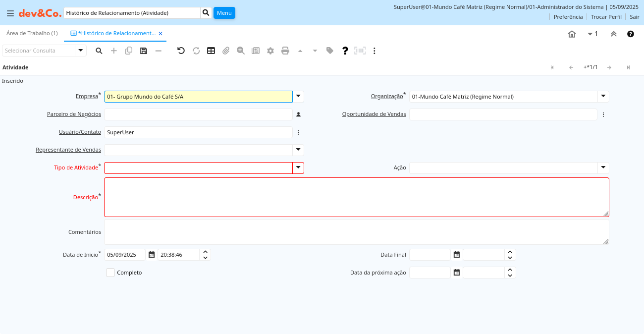Click into the Descrição text area
The height and width of the screenshot is (334, 644).
pyautogui.click(x=356, y=197)
